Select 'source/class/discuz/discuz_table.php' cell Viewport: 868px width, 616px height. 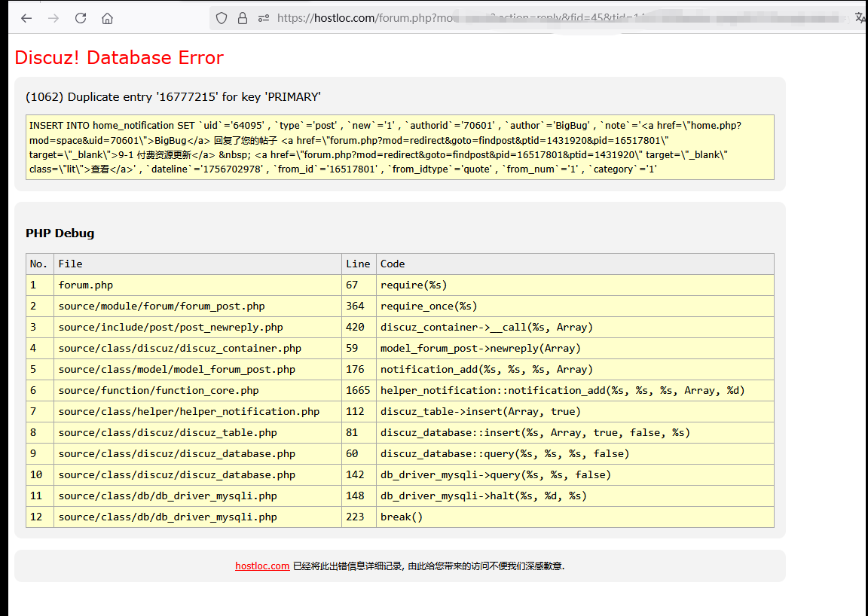click(x=197, y=432)
